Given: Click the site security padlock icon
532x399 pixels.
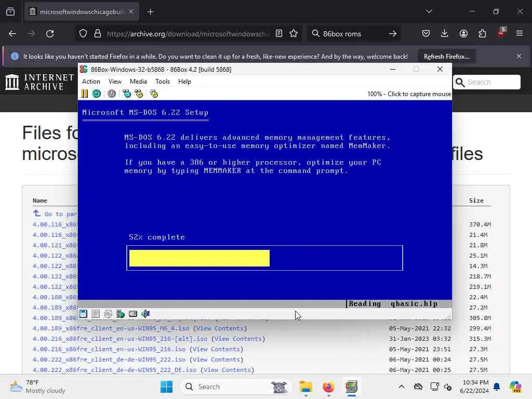Looking at the screenshot, I should coord(98,34).
